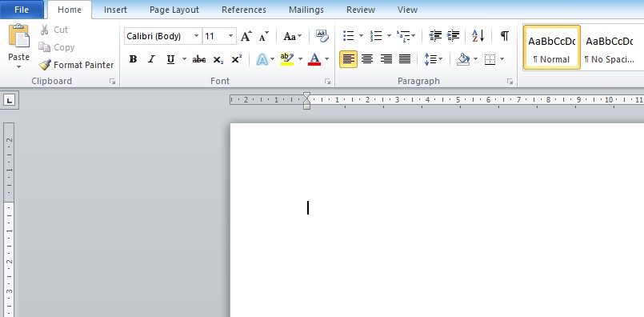
Task: Toggle Bold formatting
Action: coord(133,59)
